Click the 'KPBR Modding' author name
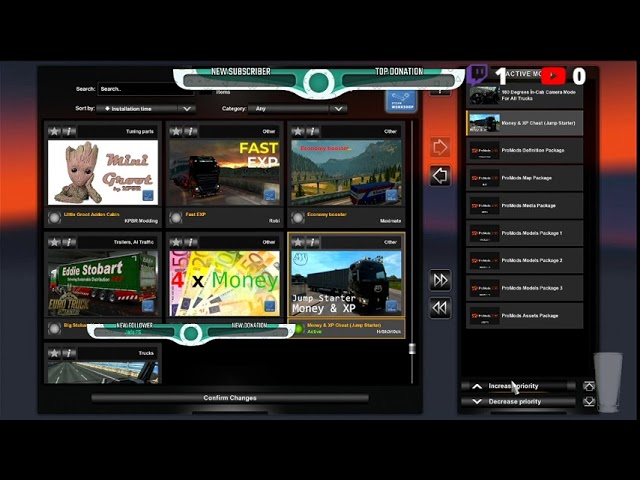640x480 pixels. point(141,221)
